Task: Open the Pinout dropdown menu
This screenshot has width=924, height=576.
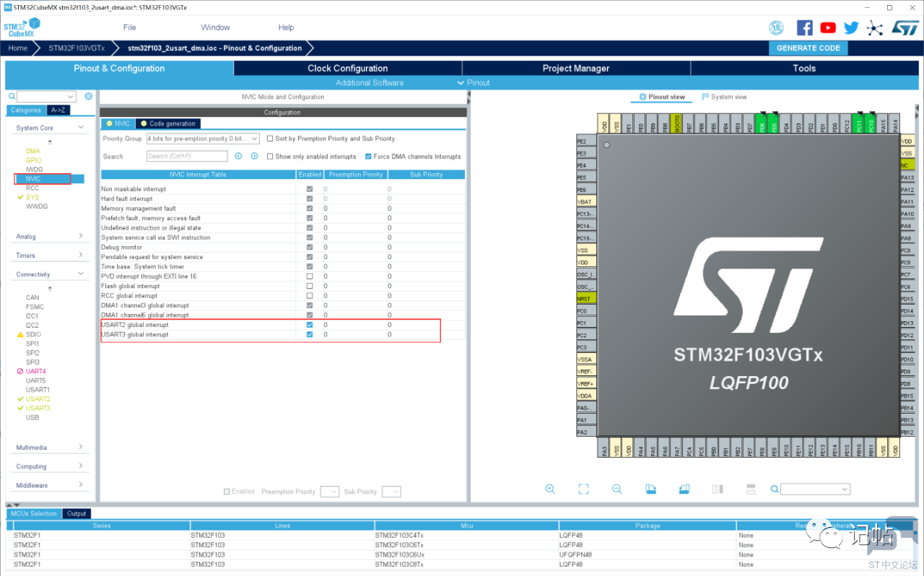Action: pyautogui.click(x=474, y=83)
